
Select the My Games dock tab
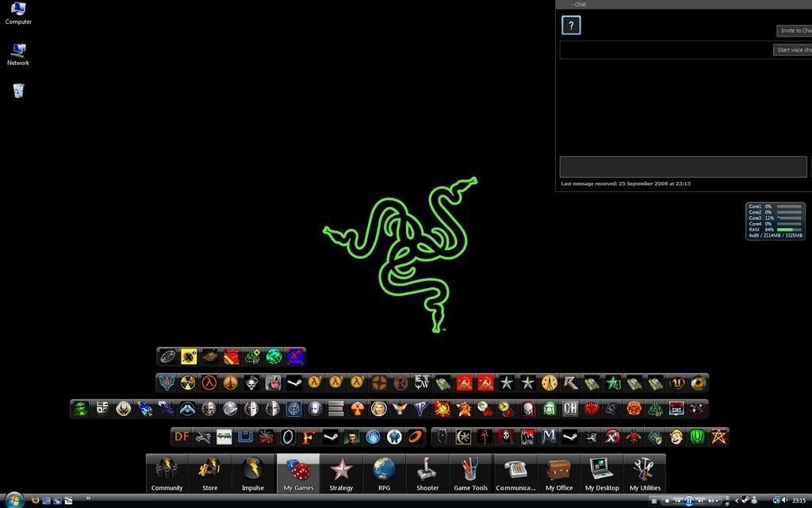(298, 473)
